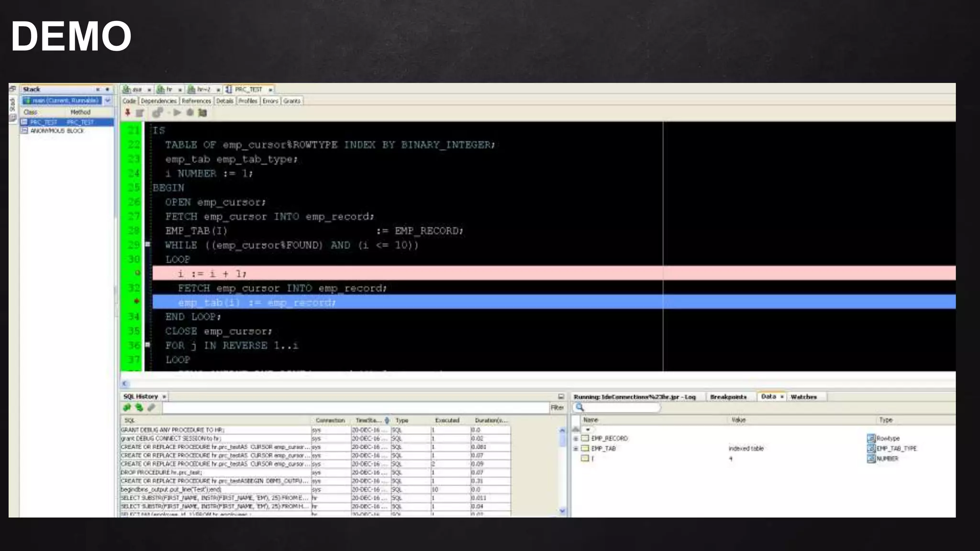This screenshot has height=551, width=980.
Task: Minimize the SQL History panel icon
Action: coord(561,397)
